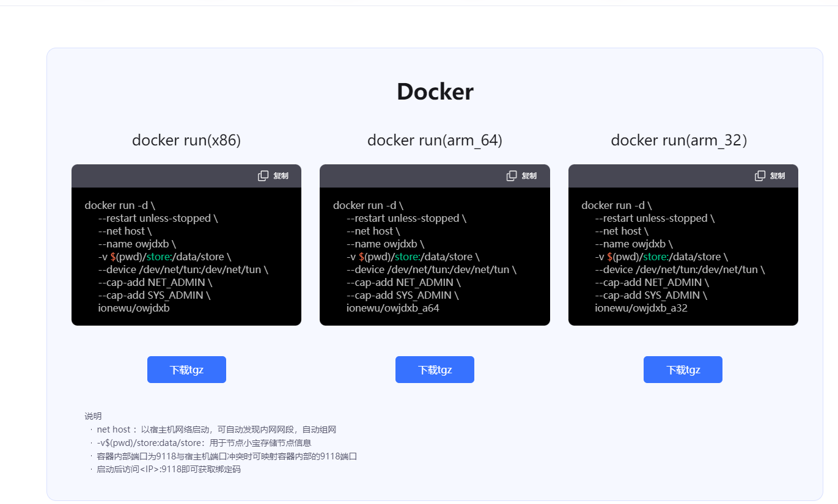Viewport: 838px width, 504px height.
Task: Click the ionewu/owjdxb_a32 image name line
Action: tap(641, 308)
